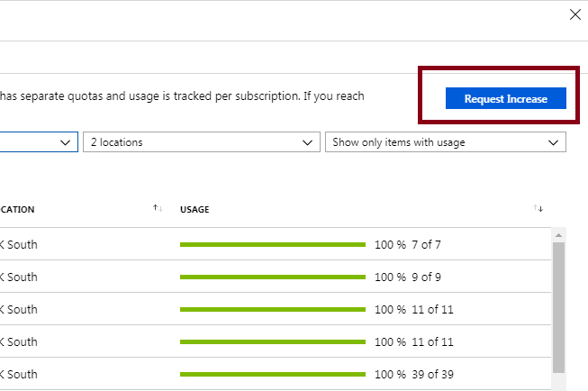Close the quota panel with the X
588x391 pixels.
tap(575, 14)
